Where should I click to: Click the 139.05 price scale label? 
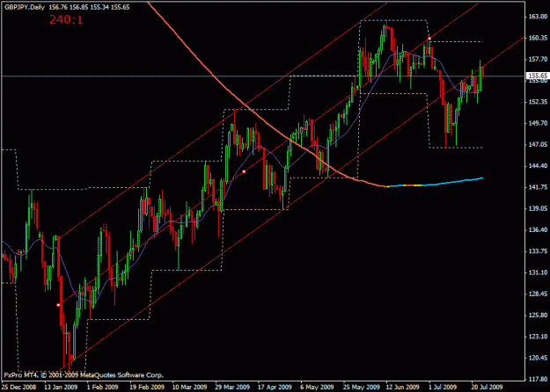(x=538, y=208)
